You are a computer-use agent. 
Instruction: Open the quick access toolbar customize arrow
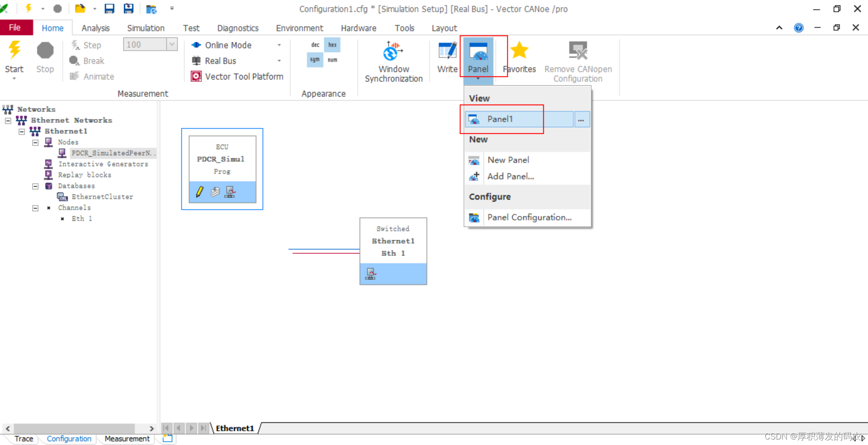click(x=172, y=9)
